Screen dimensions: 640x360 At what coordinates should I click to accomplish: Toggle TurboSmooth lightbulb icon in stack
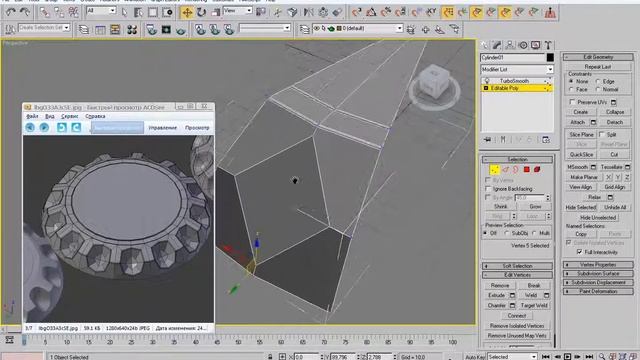487,81
